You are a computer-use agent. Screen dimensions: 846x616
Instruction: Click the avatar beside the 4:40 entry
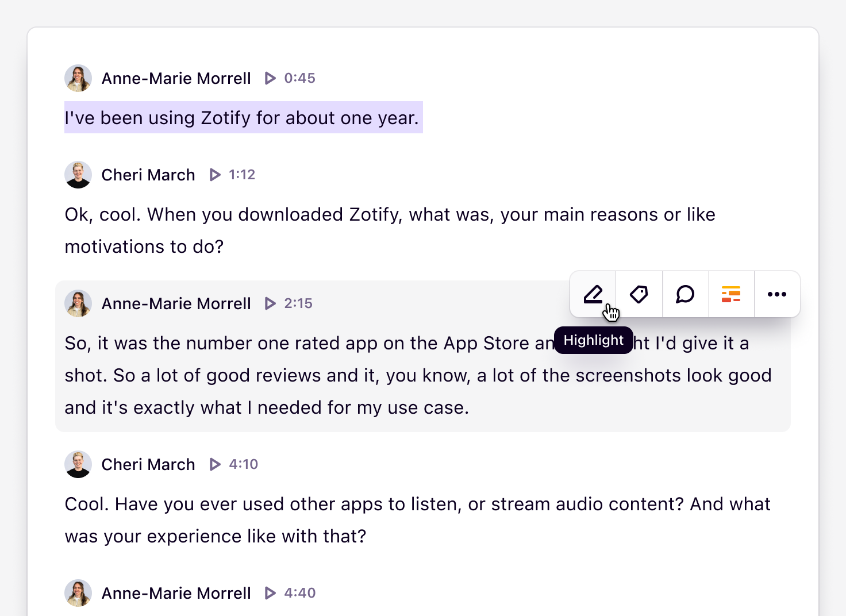78,593
